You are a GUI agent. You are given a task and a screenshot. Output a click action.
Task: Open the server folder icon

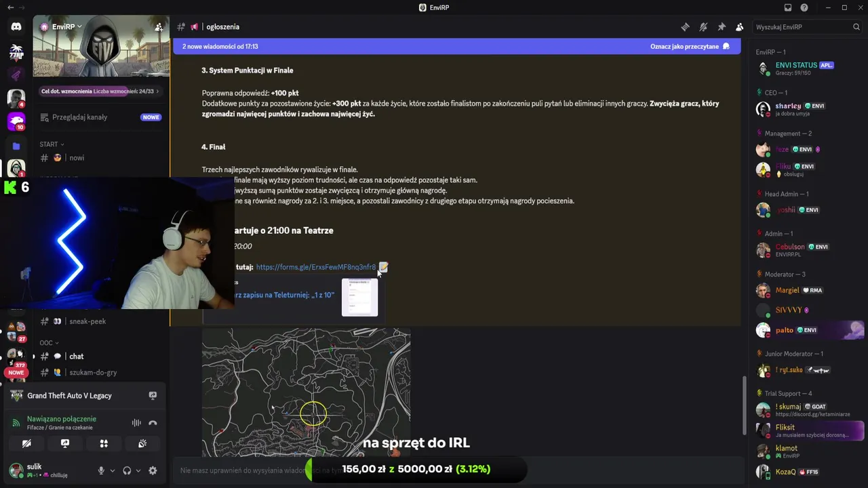(16, 146)
